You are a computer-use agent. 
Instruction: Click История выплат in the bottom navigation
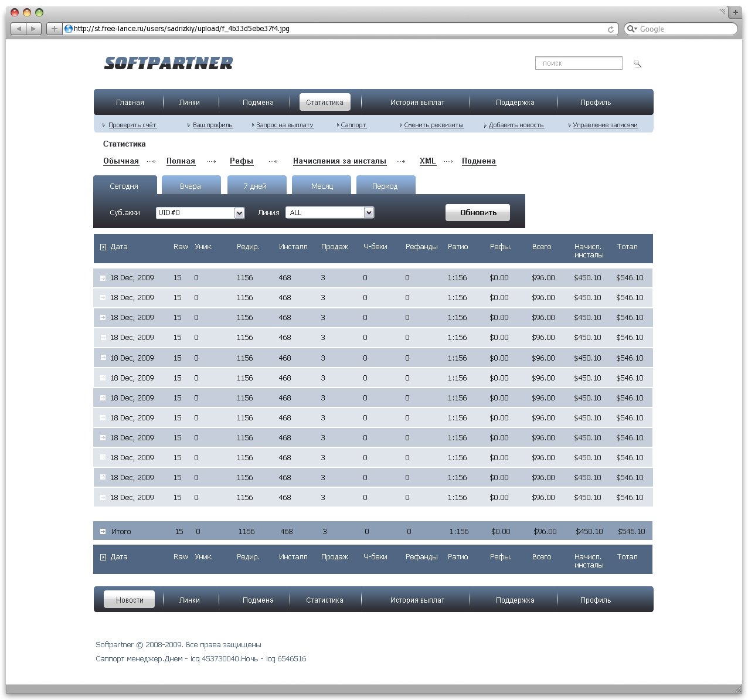(x=417, y=600)
